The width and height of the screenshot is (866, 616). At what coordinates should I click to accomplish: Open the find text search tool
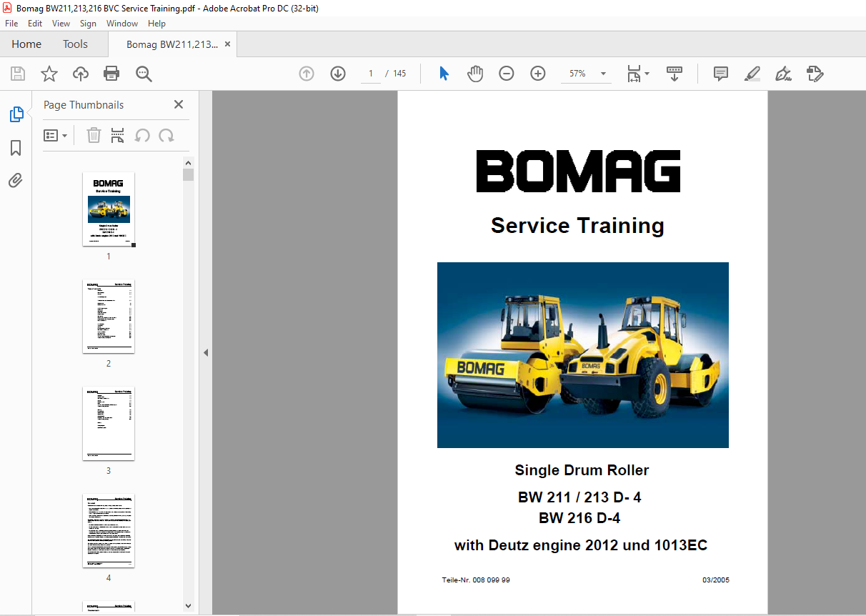tap(144, 74)
